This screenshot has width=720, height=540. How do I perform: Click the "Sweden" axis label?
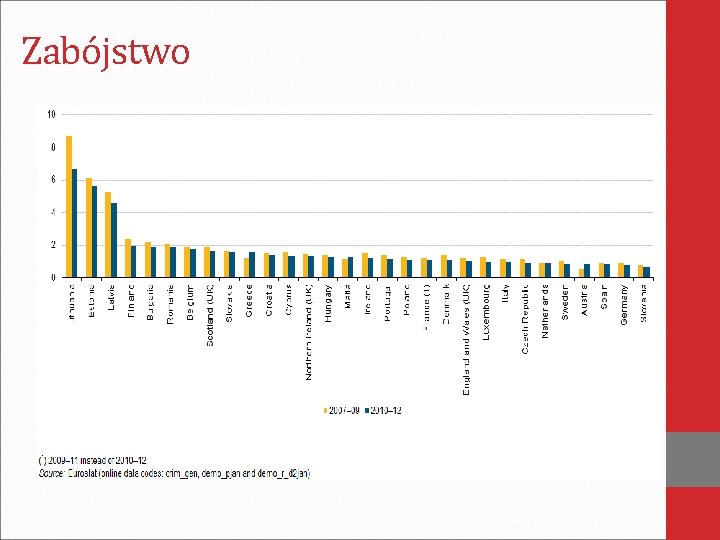(x=565, y=303)
